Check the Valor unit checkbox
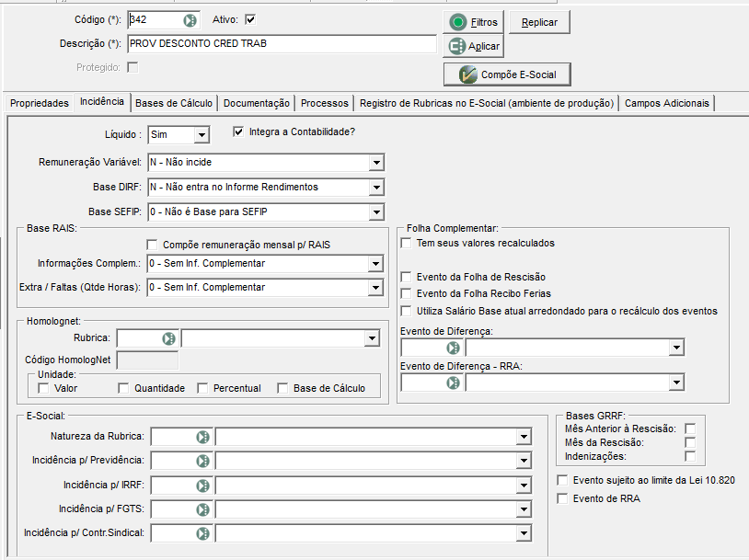Image resolution: width=749 pixels, height=560 pixels. (x=43, y=388)
